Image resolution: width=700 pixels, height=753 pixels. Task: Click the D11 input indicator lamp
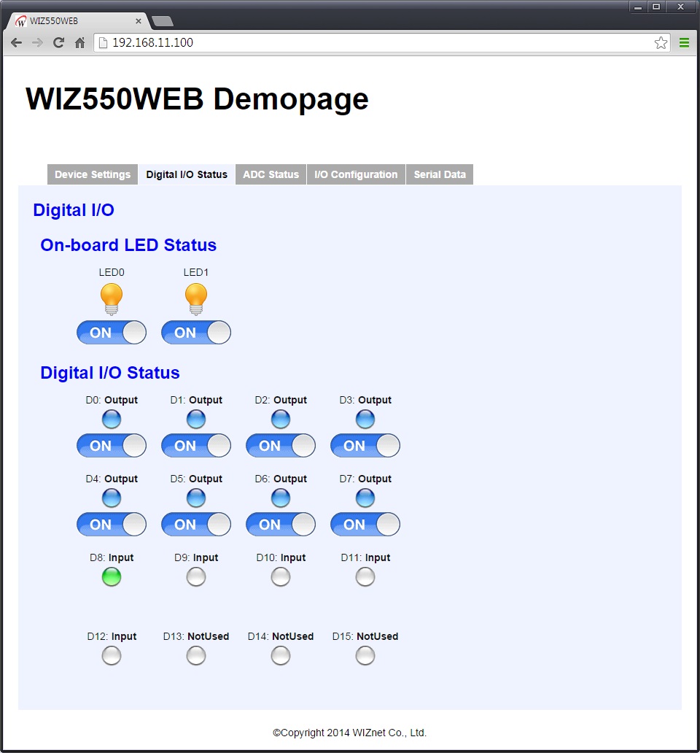365,576
